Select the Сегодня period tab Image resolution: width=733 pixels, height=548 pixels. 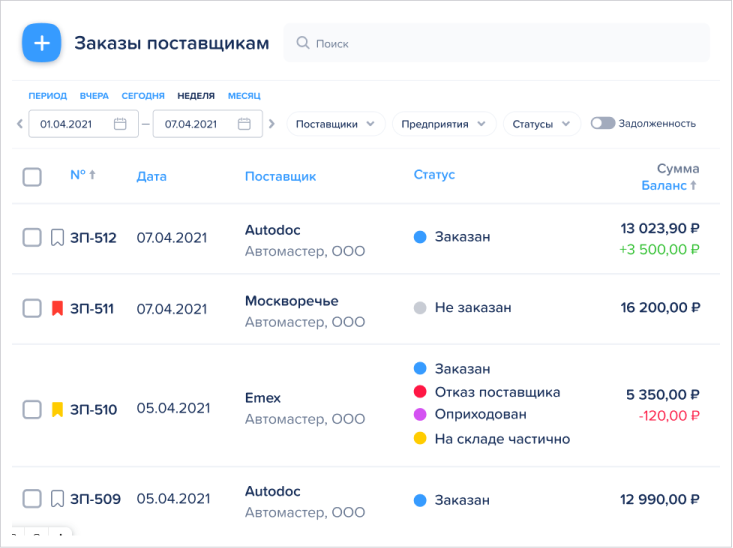(x=143, y=96)
